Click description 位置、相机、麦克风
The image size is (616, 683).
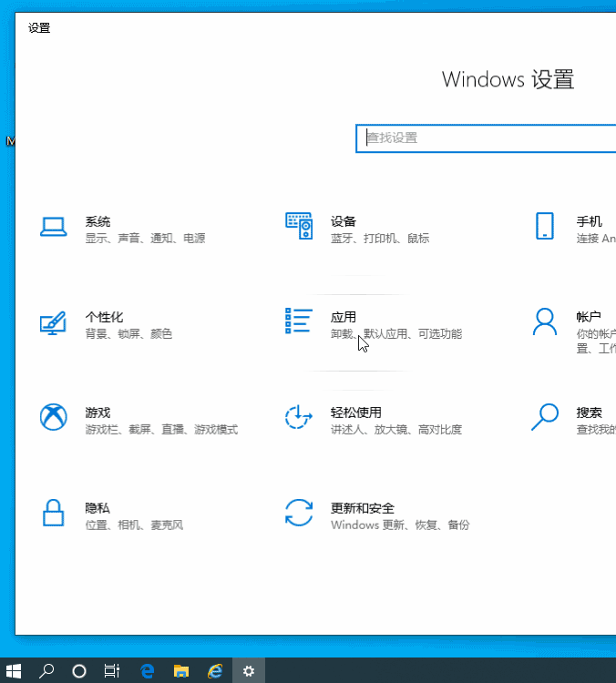click(x=134, y=525)
